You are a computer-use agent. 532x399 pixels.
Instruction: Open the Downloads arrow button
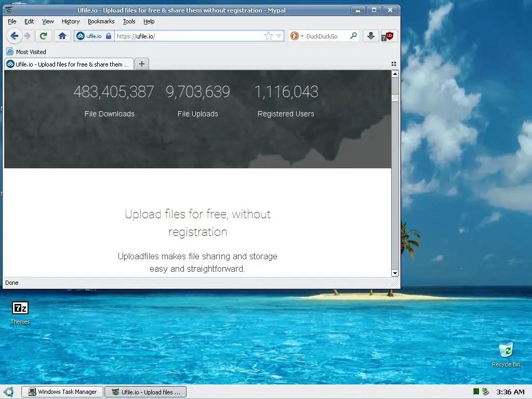pyautogui.click(x=371, y=36)
